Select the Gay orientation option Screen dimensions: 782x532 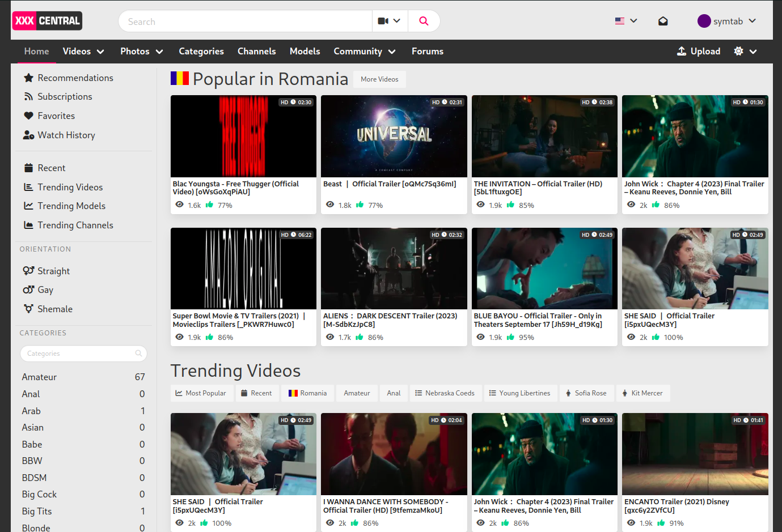[x=38, y=290]
